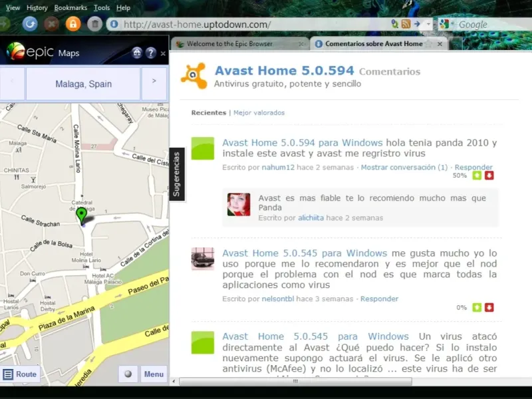
Task: Open the History menu
Action: click(37, 7)
